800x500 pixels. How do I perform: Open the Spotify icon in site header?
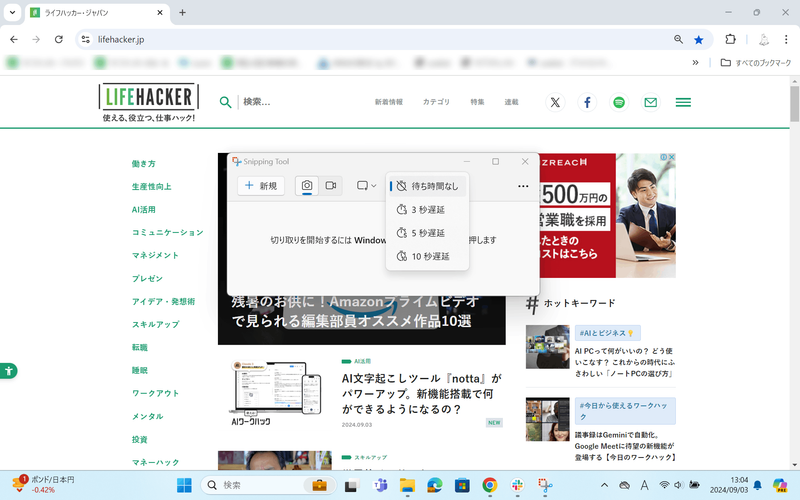[619, 102]
